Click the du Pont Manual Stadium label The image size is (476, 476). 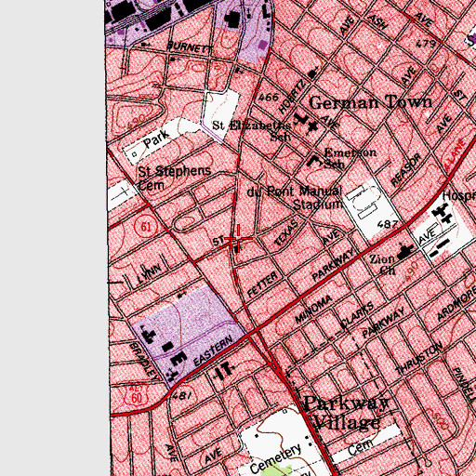pyautogui.click(x=295, y=198)
